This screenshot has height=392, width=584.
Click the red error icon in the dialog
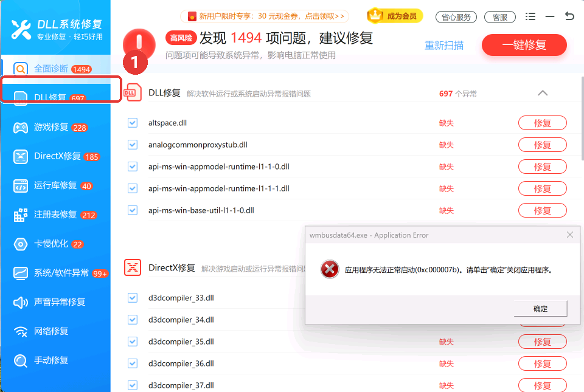tap(330, 269)
